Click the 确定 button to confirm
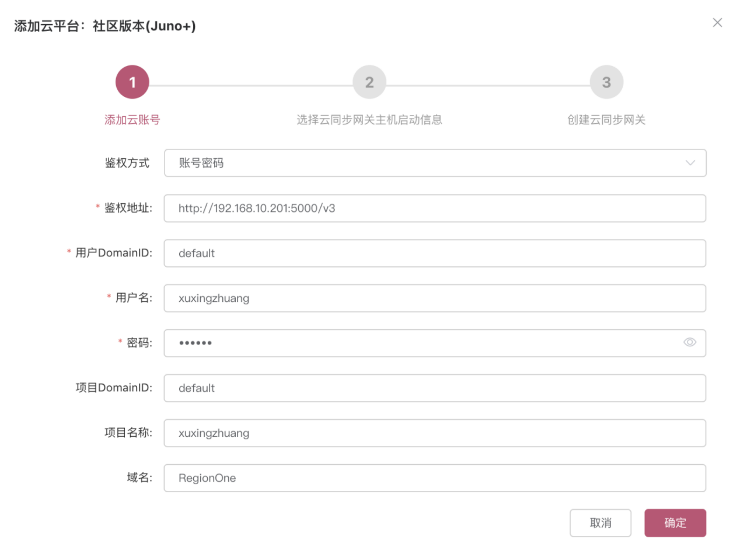 click(675, 523)
